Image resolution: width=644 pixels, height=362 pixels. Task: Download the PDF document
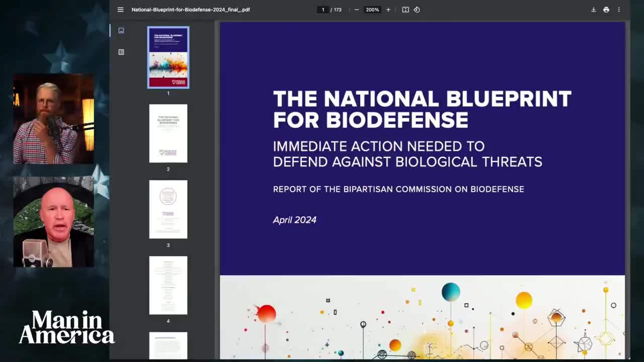pyautogui.click(x=593, y=10)
